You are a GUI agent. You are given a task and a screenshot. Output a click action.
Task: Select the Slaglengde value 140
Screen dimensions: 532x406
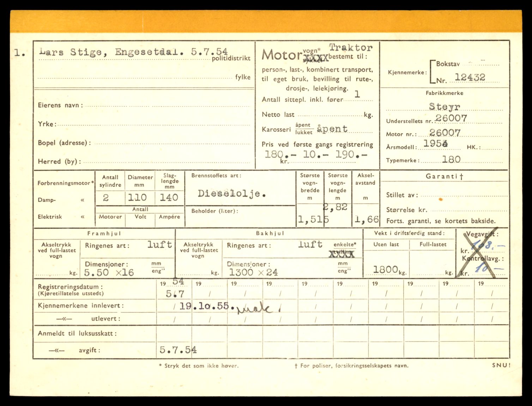pyautogui.click(x=169, y=198)
